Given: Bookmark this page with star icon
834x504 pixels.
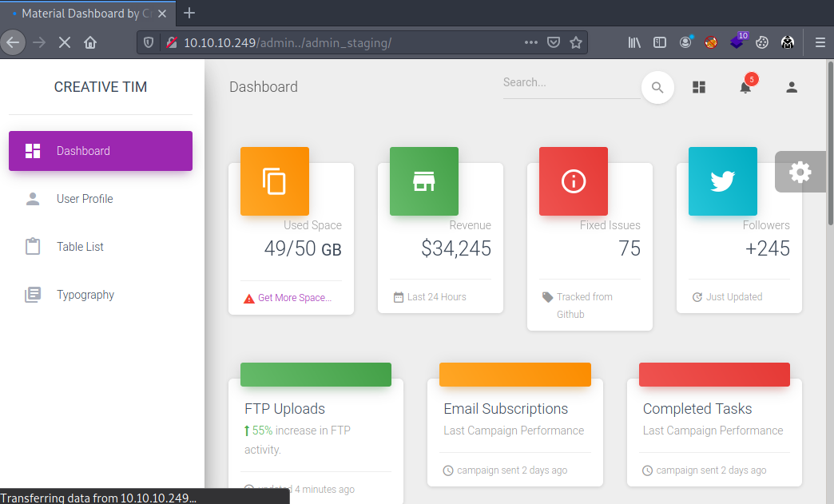Looking at the screenshot, I should (x=576, y=42).
